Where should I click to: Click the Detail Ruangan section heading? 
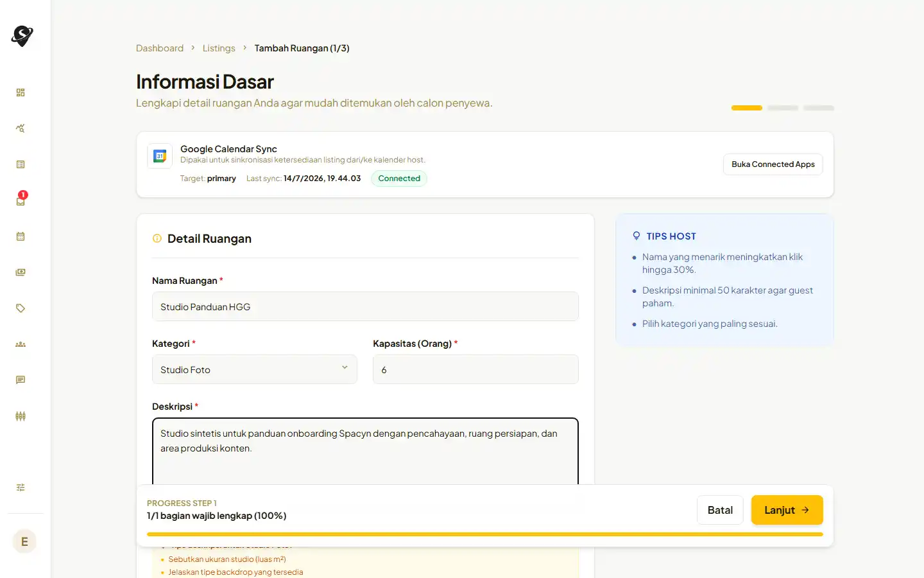point(209,238)
